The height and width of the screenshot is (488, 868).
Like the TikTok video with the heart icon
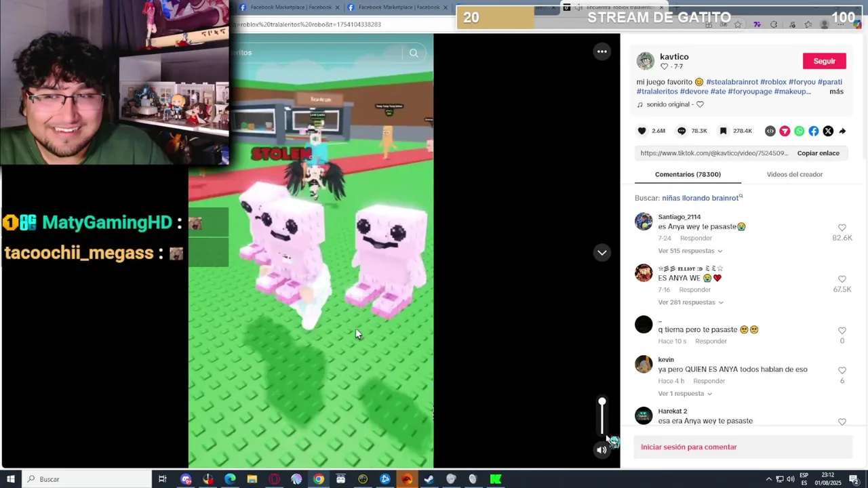(642, 131)
